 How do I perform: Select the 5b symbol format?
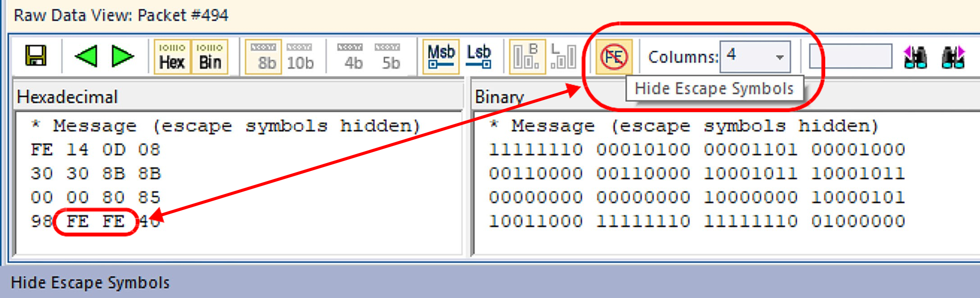point(388,57)
